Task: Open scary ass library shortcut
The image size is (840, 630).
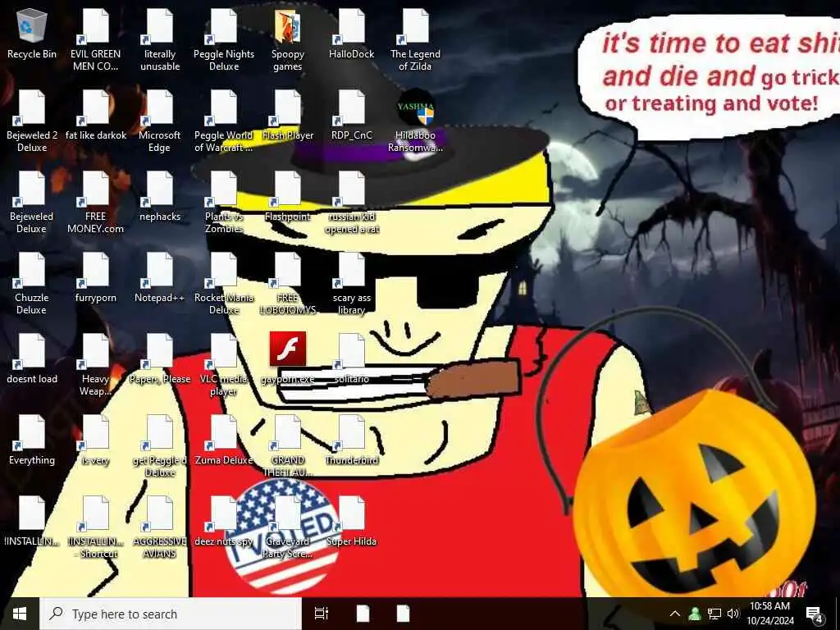Action: (x=351, y=284)
